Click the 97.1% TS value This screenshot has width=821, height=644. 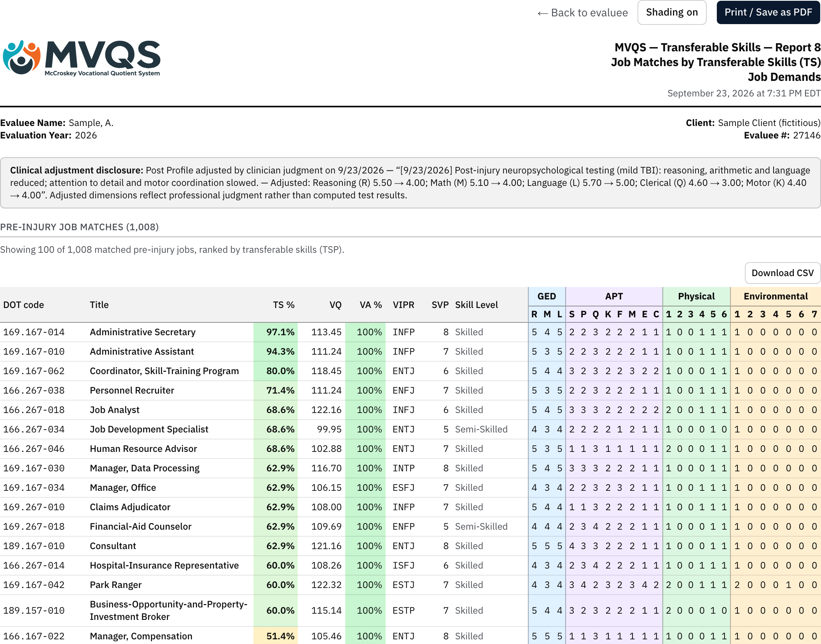click(x=280, y=332)
